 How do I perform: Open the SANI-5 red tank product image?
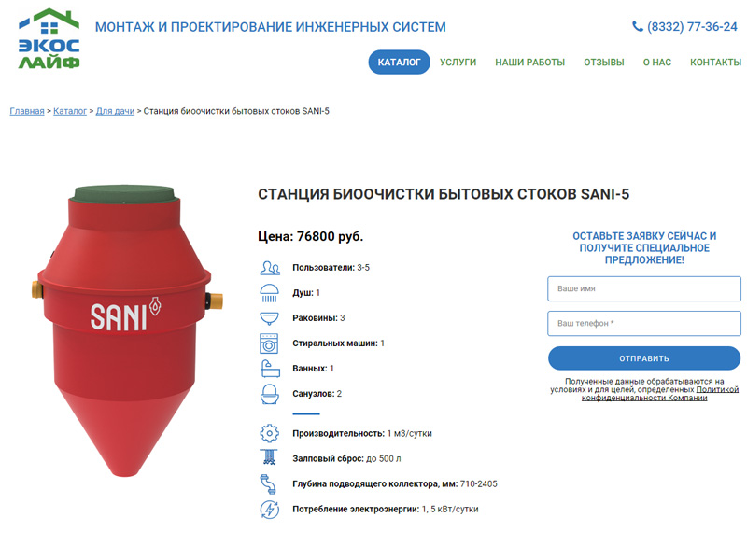(x=126, y=330)
